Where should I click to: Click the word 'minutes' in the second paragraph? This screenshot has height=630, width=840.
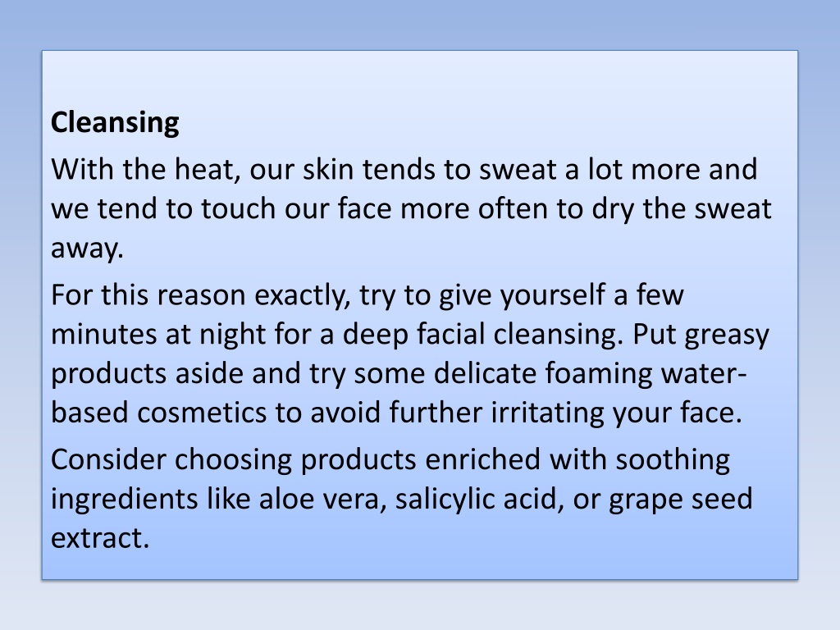click(x=103, y=335)
